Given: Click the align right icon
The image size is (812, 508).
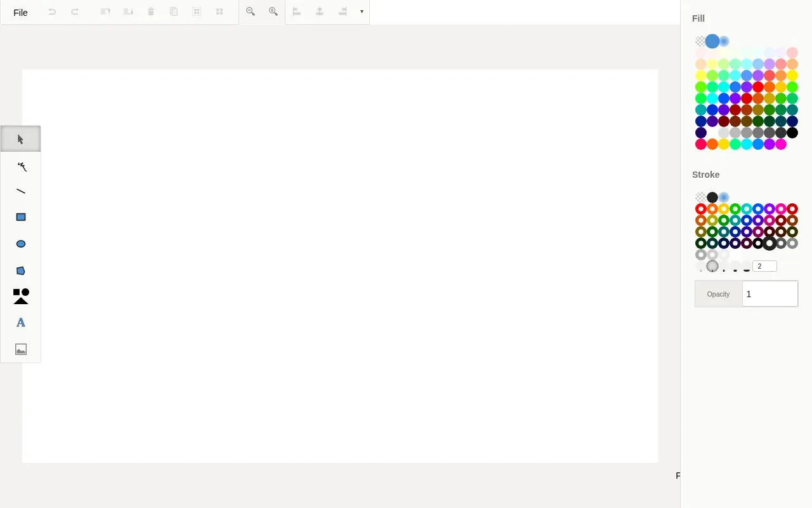Looking at the screenshot, I should [x=343, y=11].
